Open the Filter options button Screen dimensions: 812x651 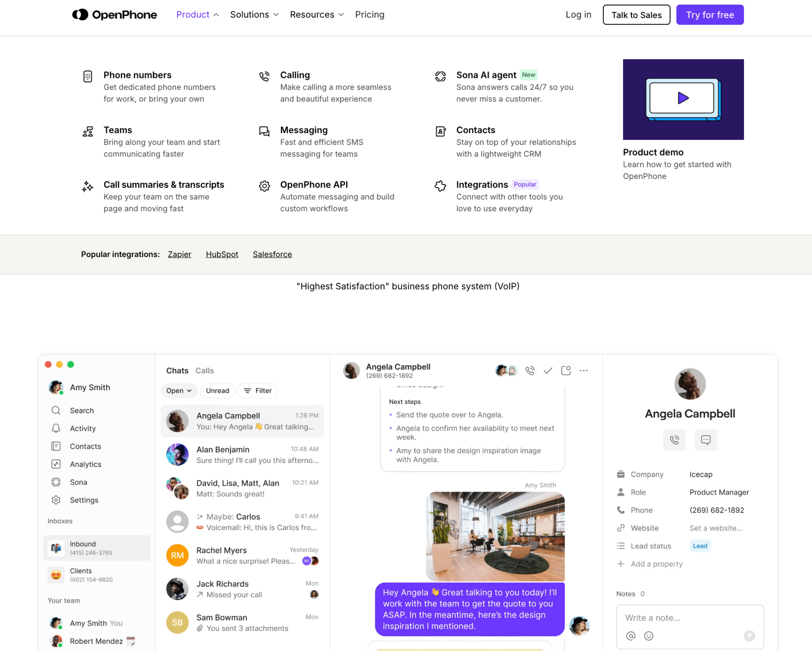pos(258,390)
